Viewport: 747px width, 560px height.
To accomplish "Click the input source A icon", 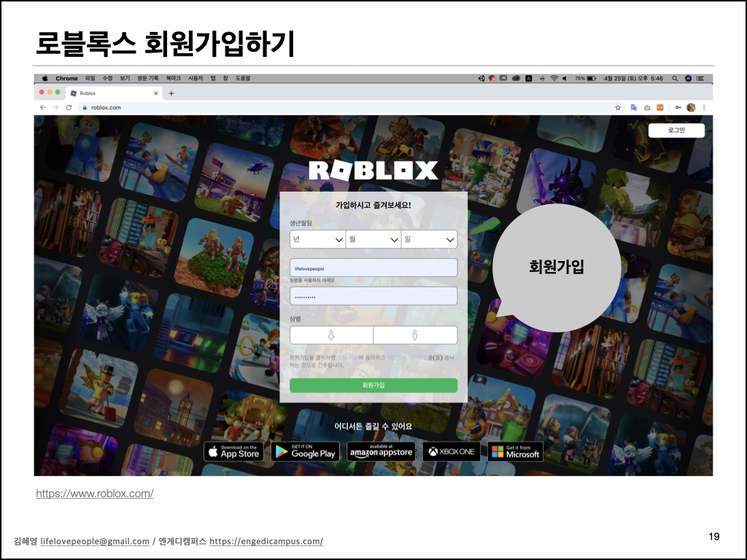I will tap(529, 78).
